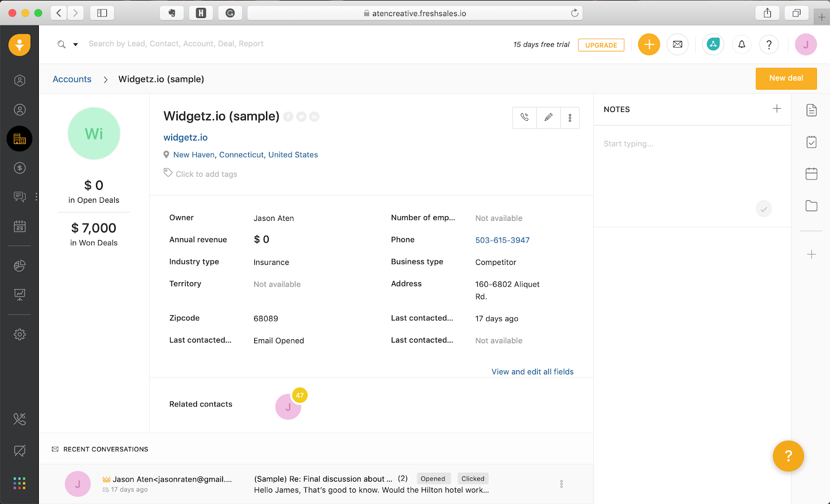Open the LinkedIn social icon
830x504 pixels.
coord(314,117)
